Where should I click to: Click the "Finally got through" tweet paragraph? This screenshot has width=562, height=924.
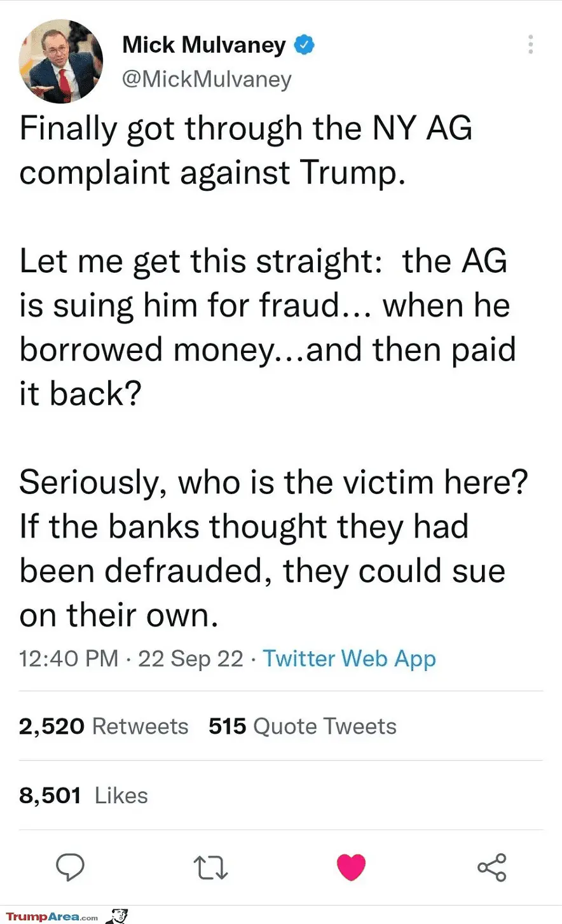coord(246,150)
